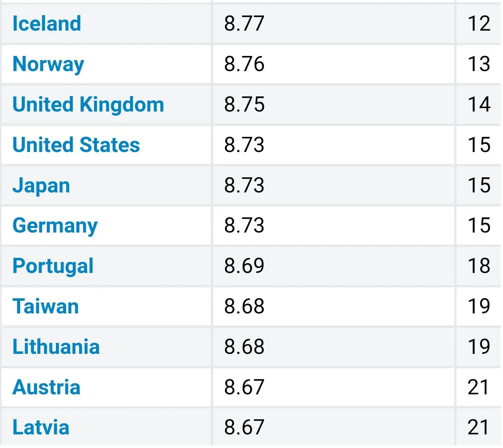503x448 pixels.
Task: Open the Lithuania country link
Action: [x=56, y=347]
